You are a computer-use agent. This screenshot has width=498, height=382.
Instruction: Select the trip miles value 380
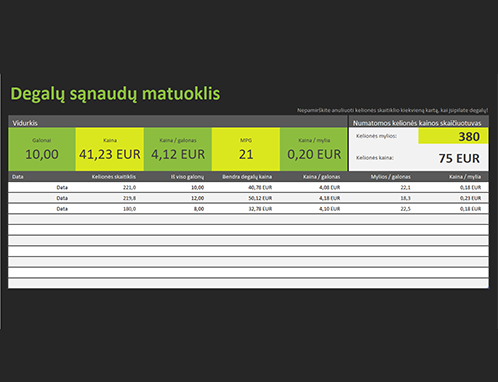pyautogui.click(x=453, y=136)
